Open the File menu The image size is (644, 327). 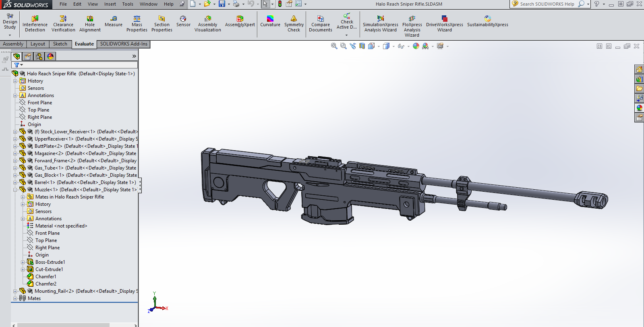63,4
